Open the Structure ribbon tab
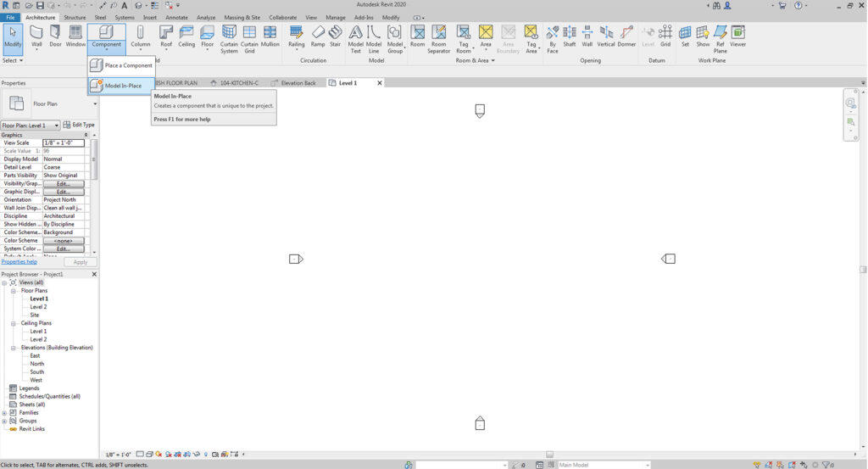Screen dimensions: 868x469 pos(75,17)
